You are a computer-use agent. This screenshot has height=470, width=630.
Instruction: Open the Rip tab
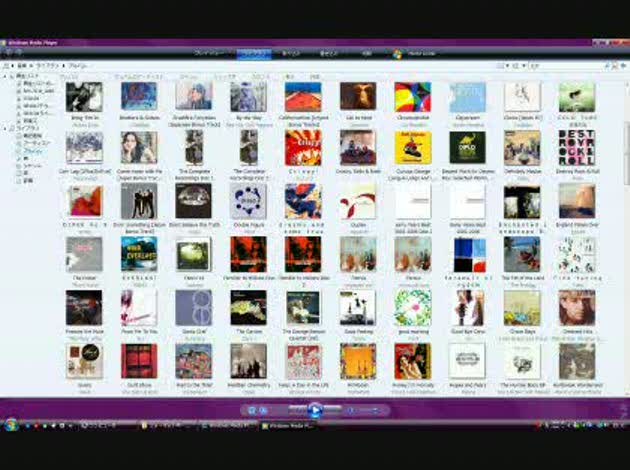290,53
